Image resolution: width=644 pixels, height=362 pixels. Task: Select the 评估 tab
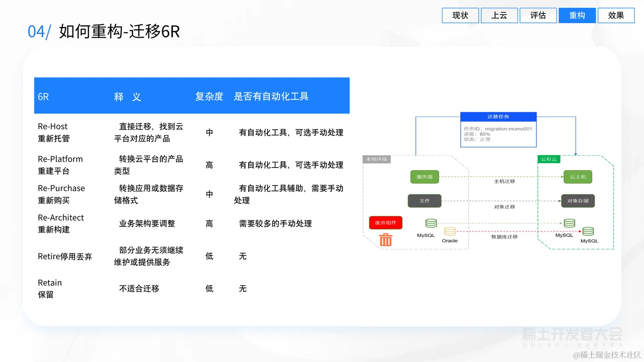click(538, 15)
